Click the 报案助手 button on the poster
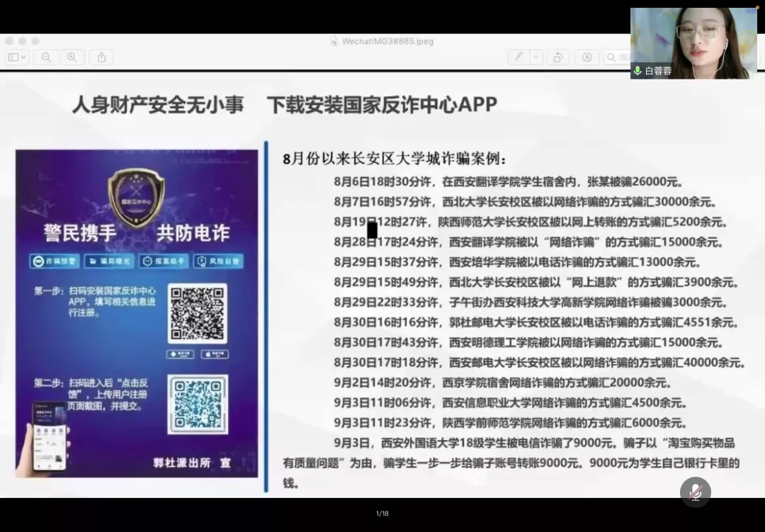The width and height of the screenshot is (765, 532). (164, 261)
